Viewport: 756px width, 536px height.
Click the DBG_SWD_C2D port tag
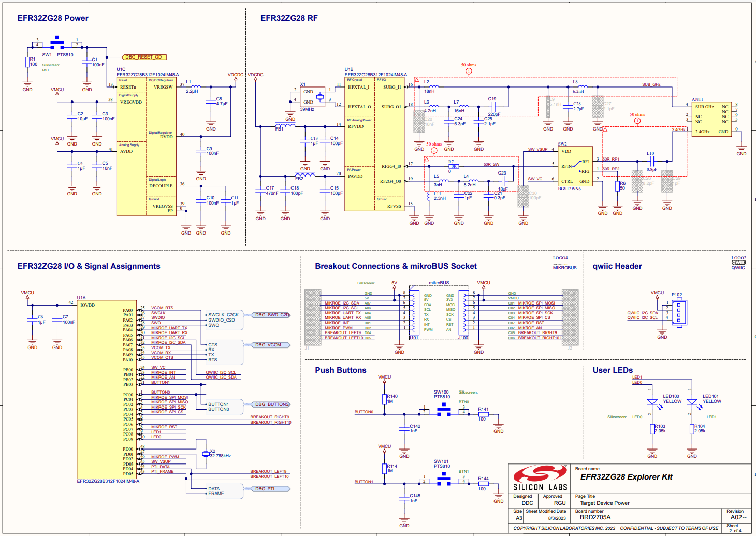[271, 315]
